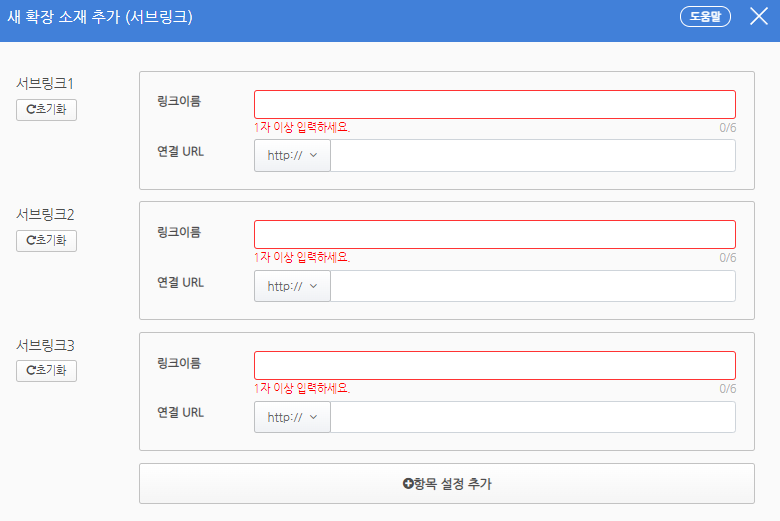Open the http:// protocol dropdown for 서브링크3

coord(292,417)
